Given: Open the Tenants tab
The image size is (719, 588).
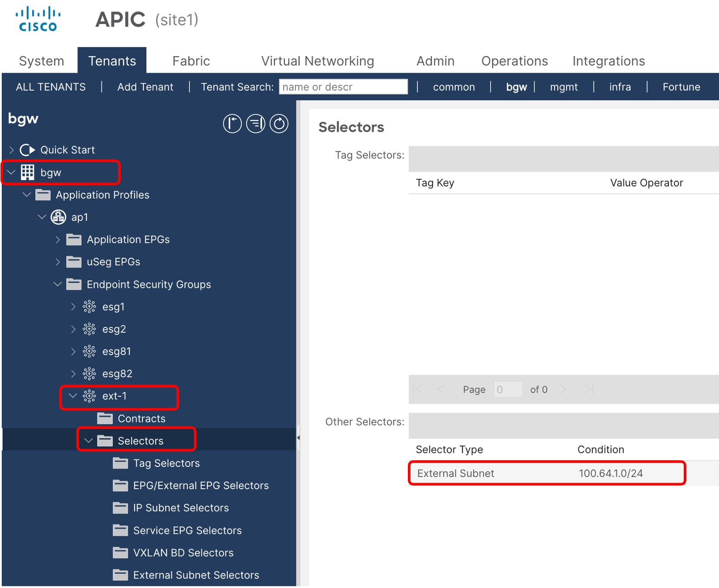Looking at the screenshot, I should [112, 61].
